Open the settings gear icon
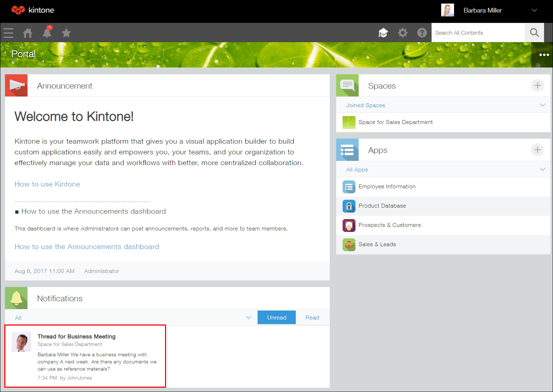 pos(403,33)
